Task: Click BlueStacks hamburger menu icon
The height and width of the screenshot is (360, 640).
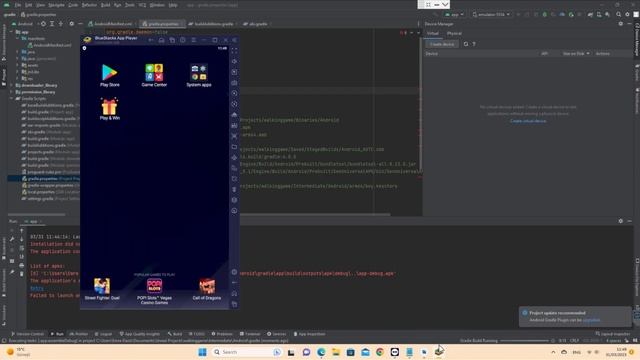Action: point(193,40)
